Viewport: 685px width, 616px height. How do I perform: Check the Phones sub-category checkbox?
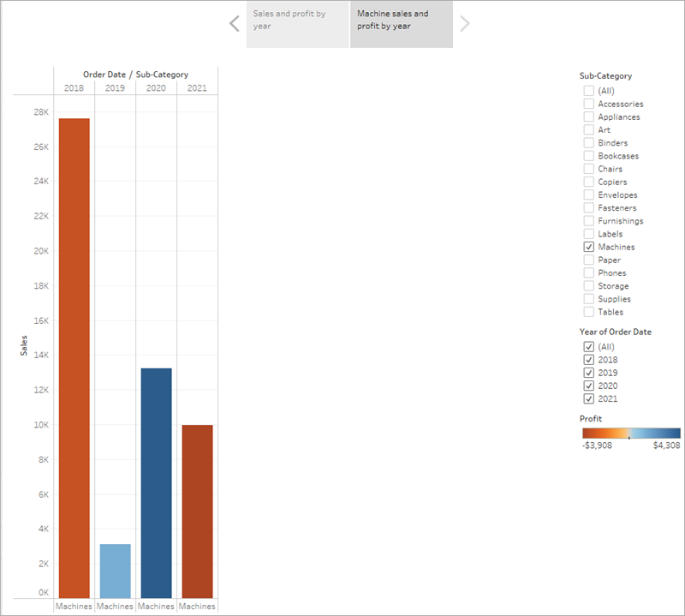pyautogui.click(x=589, y=272)
